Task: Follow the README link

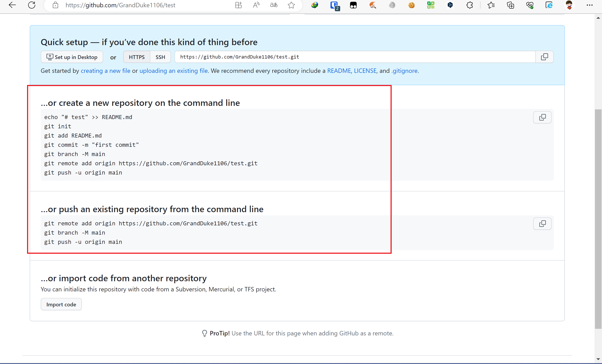Action: 339,71
